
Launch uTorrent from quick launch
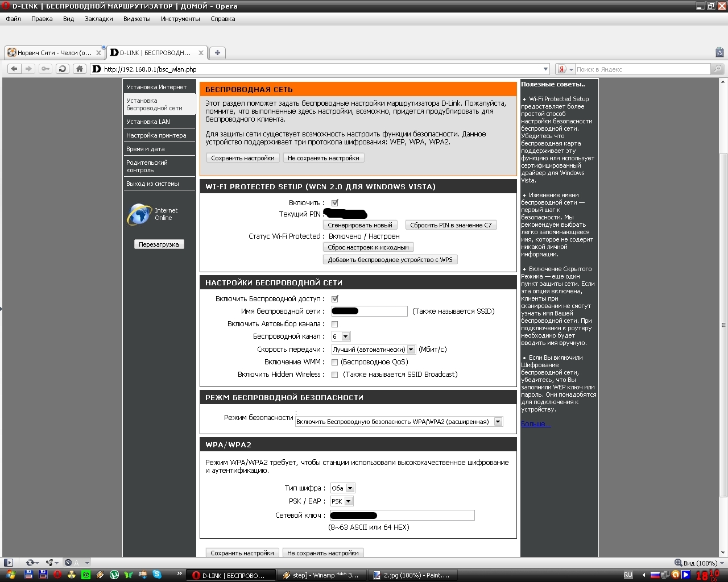[114, 575]
